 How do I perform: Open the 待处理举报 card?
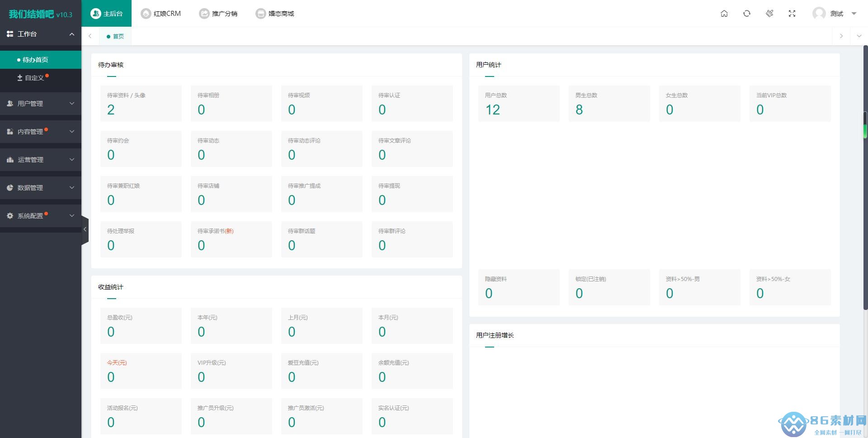(141, 239)
